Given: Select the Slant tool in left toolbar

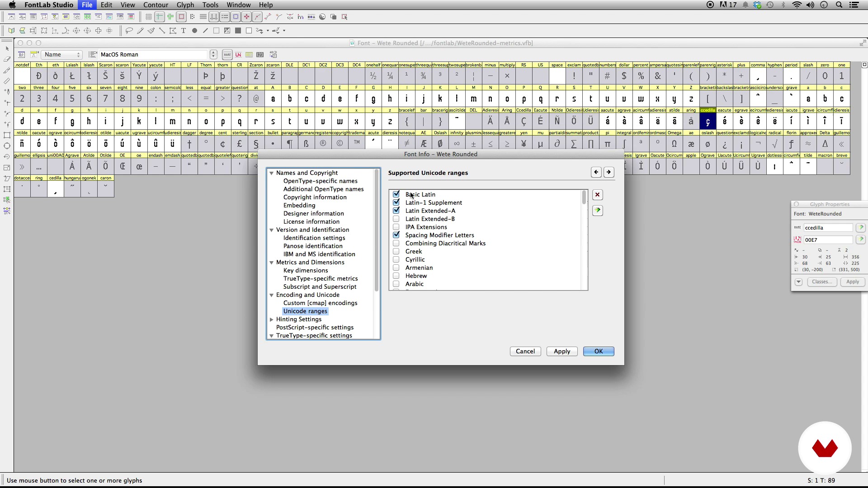Looking at the screenshot, I should (x=7, y=178).
